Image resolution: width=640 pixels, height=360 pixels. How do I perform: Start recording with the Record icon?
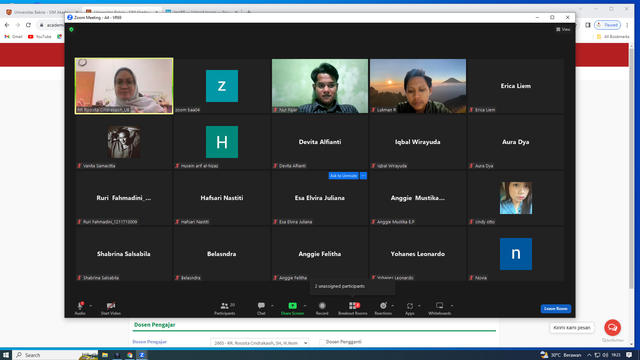click(322, 306)
